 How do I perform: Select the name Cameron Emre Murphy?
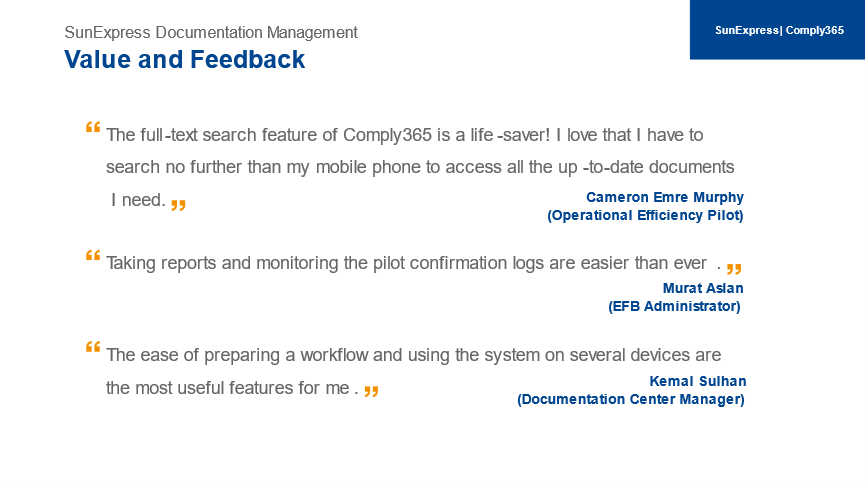pyautogui.click(x=665, y=197)
